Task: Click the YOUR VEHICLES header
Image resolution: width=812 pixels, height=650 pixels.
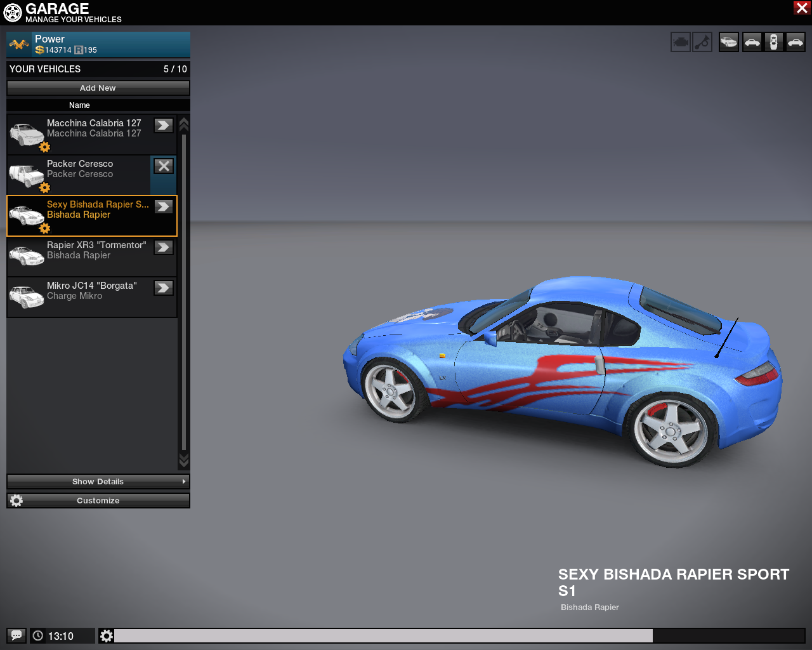Action: click(x=45, y=69)
